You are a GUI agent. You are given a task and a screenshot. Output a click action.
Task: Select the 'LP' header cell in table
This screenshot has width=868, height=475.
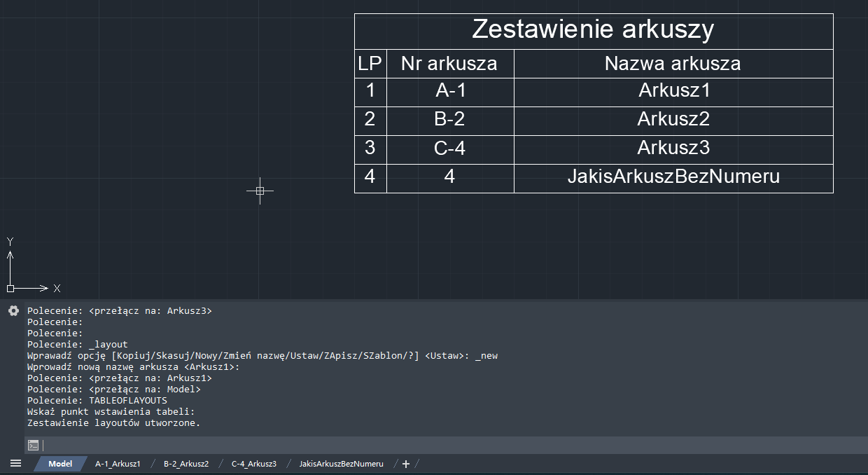370,64
